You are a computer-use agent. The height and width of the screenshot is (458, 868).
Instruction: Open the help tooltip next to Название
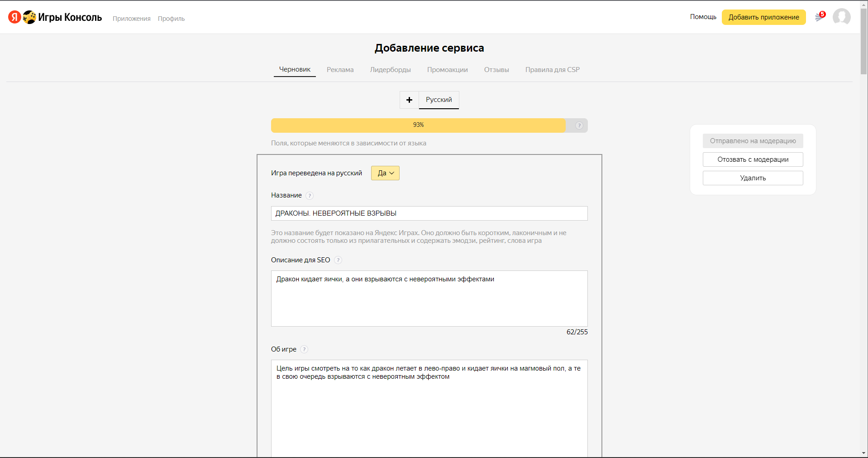310,196
